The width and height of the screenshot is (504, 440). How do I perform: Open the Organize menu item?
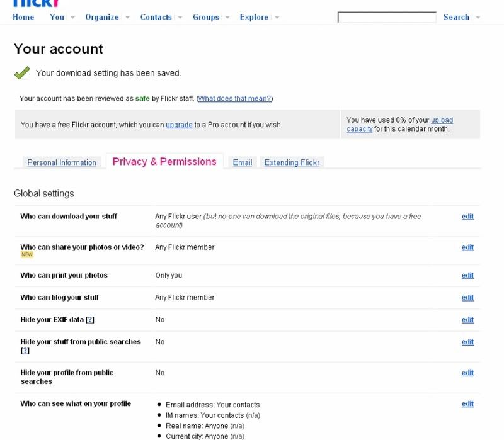[x=102, y=17]
